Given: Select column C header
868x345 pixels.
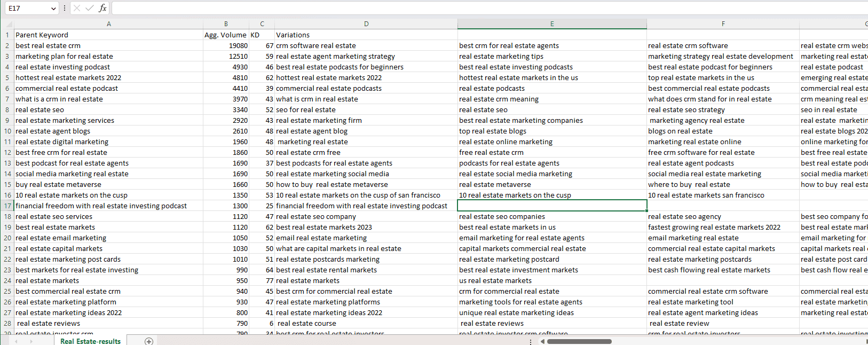Looking at the screenshot, I should coord(262,24).
